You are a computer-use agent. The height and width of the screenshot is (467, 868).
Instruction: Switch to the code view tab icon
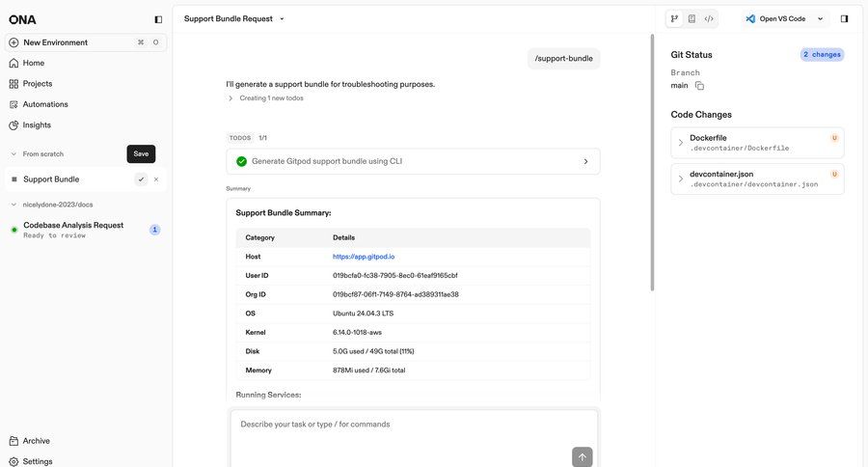tap(709, 19)
